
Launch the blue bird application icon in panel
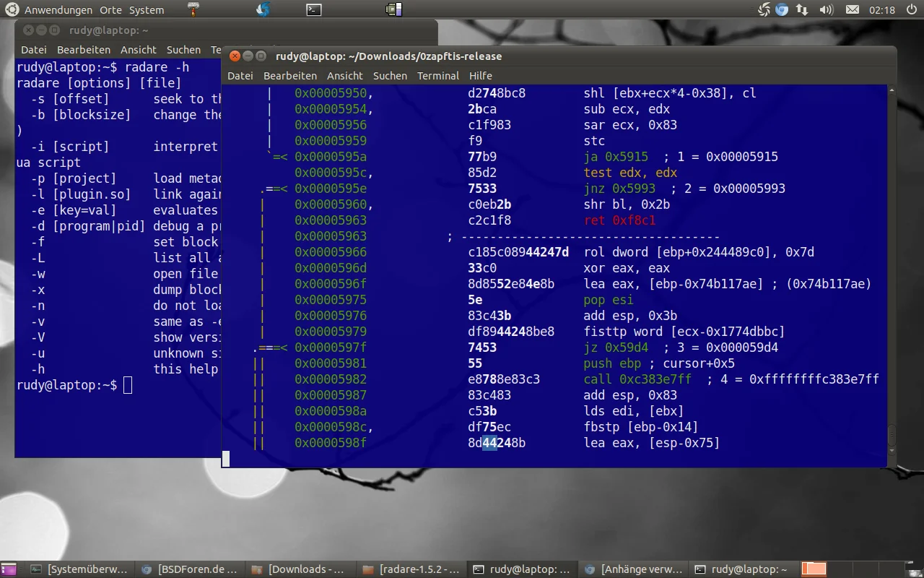(x=263, y=9)
